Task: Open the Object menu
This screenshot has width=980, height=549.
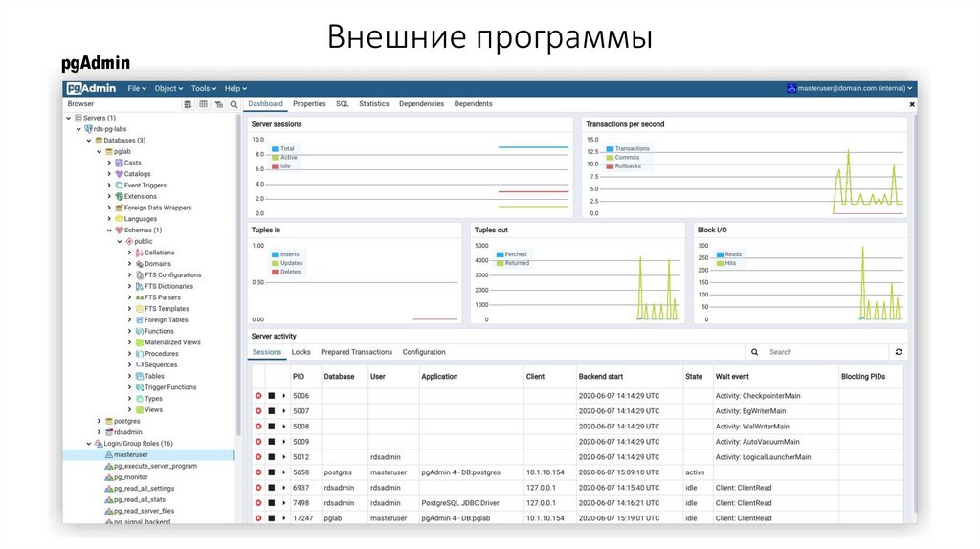Action: (168, 89)
